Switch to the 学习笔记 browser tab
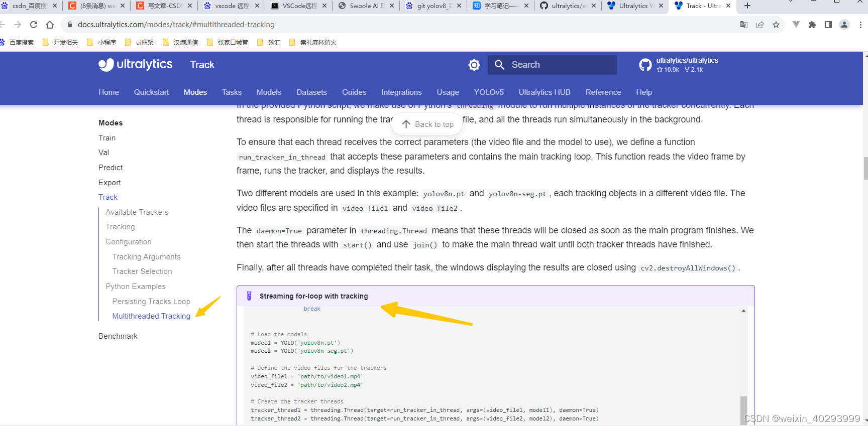Viewport: 868px width, 428px height. tap(500, 6)
